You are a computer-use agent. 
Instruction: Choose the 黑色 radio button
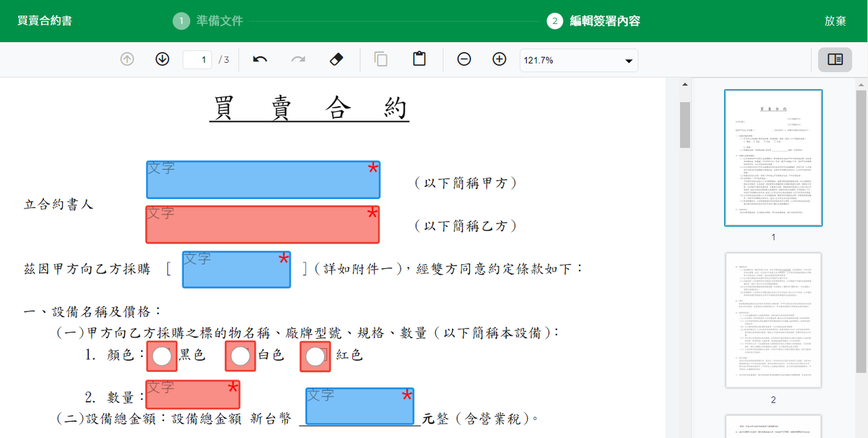pos(163,356)
